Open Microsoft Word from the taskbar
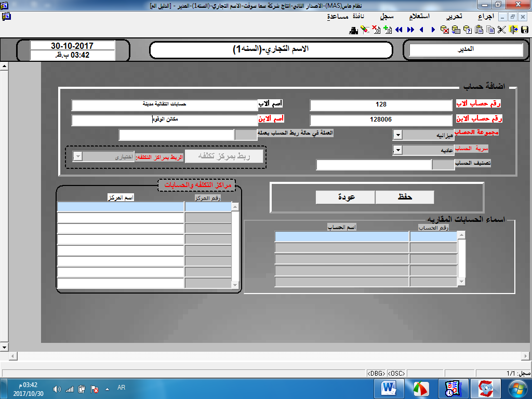Image resolution: width=532 pixels, height=399 pixels. point(389,388)
